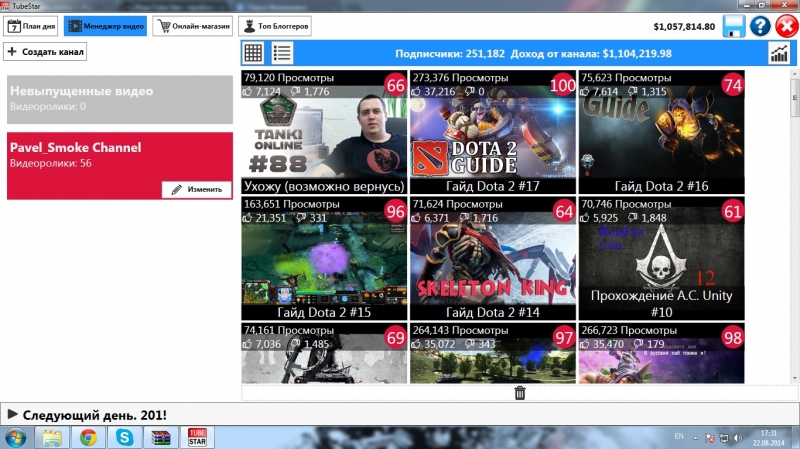
Task: Click the 163,651 Просмотры text
Action: click(x=289, y=204)
